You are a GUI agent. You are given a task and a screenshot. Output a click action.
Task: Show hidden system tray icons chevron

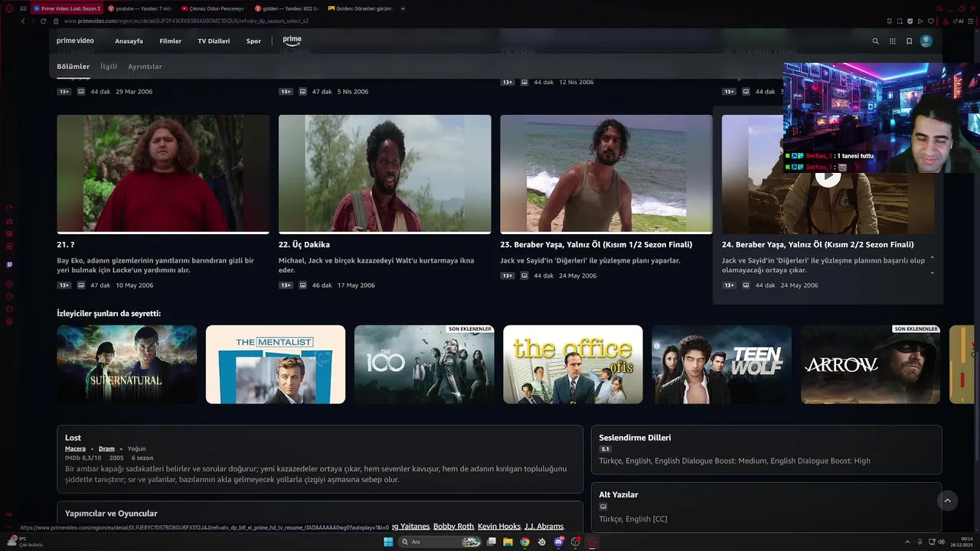tap(907, 542)
